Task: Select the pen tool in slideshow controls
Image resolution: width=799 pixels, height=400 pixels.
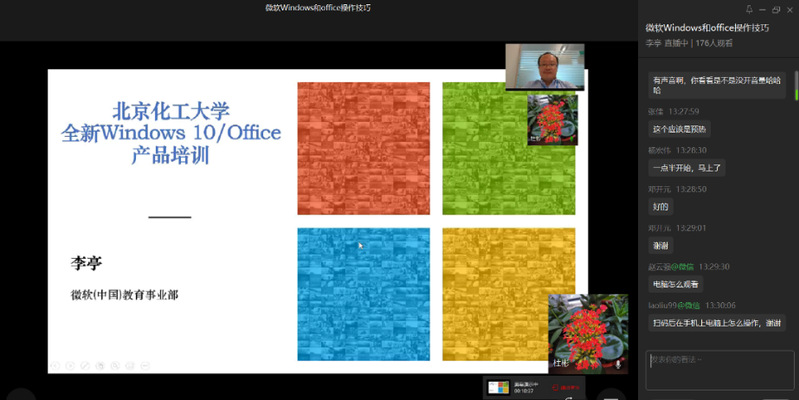Action: (84, 365)
